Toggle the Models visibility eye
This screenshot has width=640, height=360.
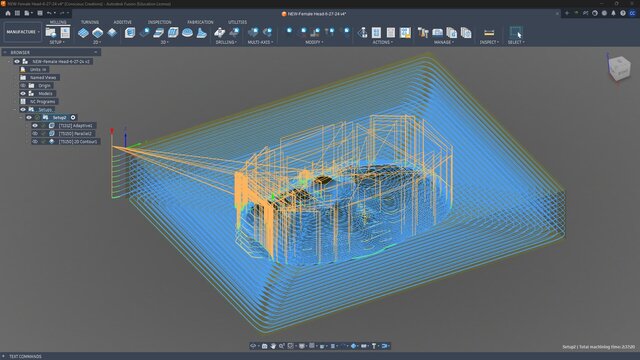[23, 93]
